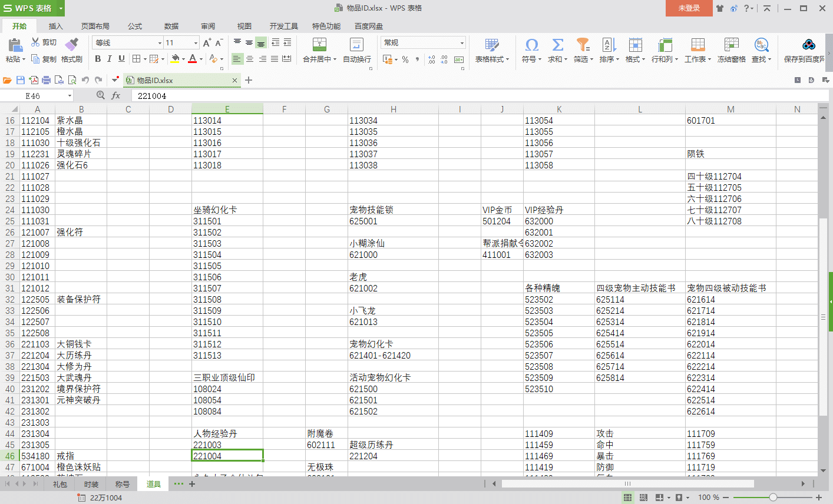
Task: Toggle italic formatting
Action: coord(110,59)
